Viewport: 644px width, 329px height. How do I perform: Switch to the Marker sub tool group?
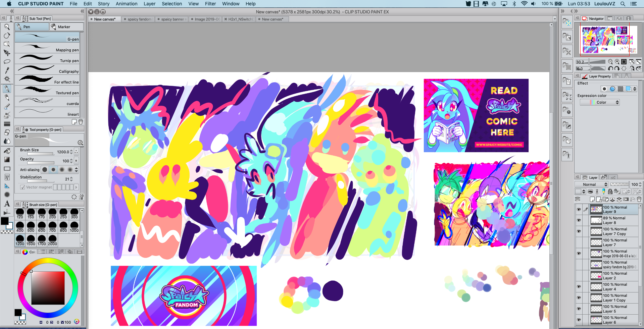click(66, 27)
